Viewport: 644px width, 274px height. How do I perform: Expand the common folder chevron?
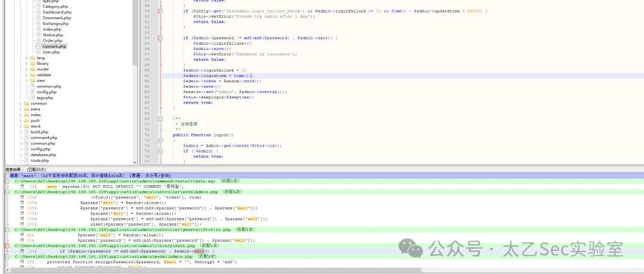pyautogui.click(x=20, y=104)
